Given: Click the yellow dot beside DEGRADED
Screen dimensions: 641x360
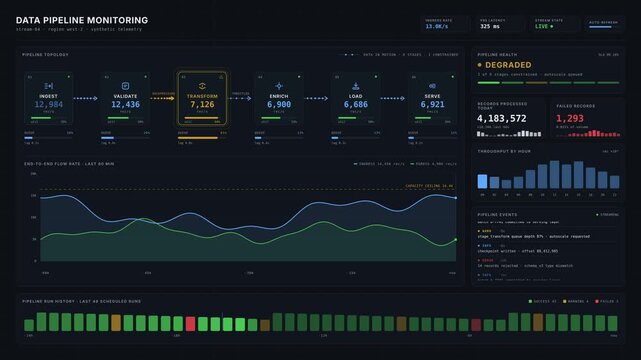Looking at the screenshot, I should click(x=480, y=65).
